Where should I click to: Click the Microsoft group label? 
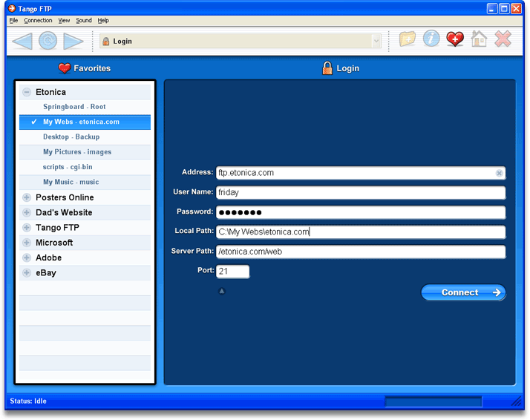point(54,243)
